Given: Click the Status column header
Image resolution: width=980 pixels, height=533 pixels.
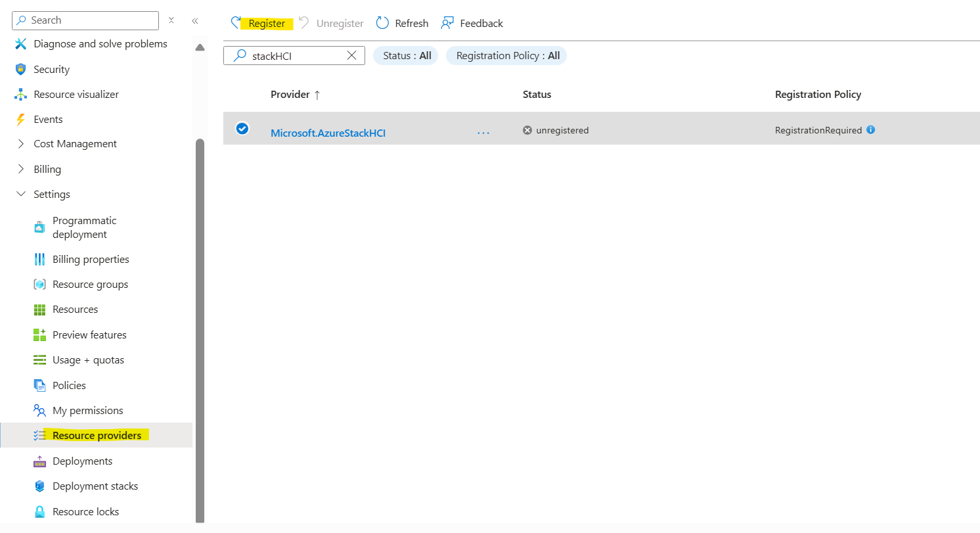Looking at the screenshot, I should point(537,95).
